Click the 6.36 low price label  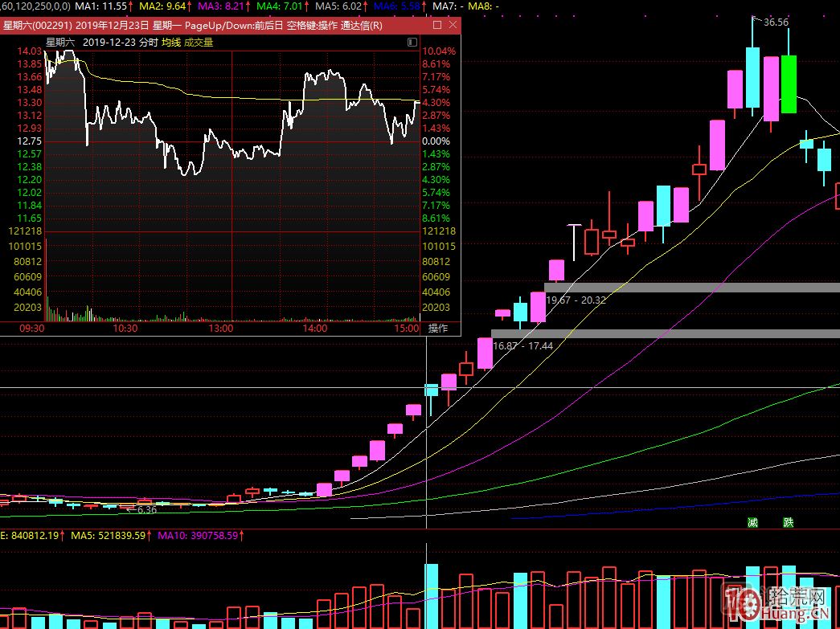pyautogui.click(x=146, y=509)
